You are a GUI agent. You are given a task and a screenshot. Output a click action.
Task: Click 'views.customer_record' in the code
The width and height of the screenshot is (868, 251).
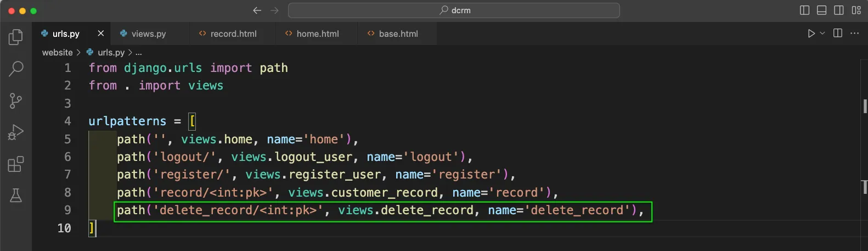tap(363, 193)
